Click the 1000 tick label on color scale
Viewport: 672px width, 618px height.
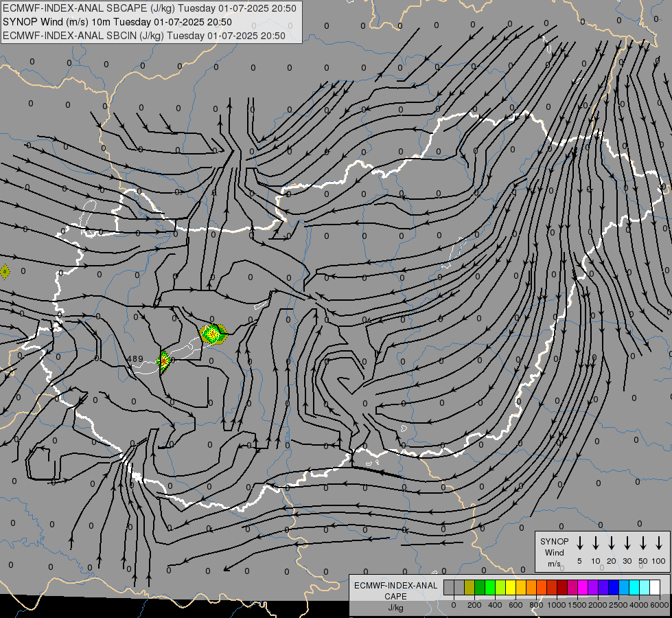(557, 605)
